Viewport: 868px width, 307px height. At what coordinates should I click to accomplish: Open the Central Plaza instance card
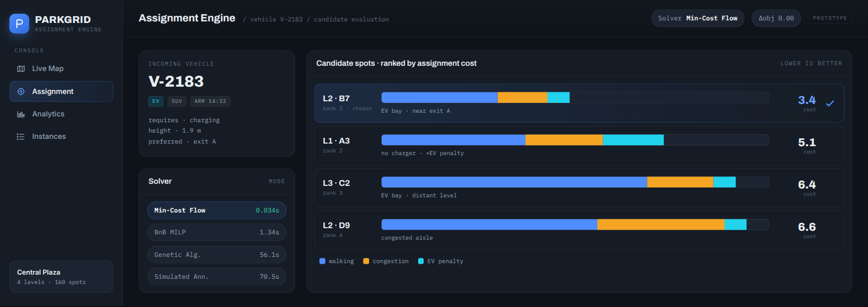(x=61, y=277)
